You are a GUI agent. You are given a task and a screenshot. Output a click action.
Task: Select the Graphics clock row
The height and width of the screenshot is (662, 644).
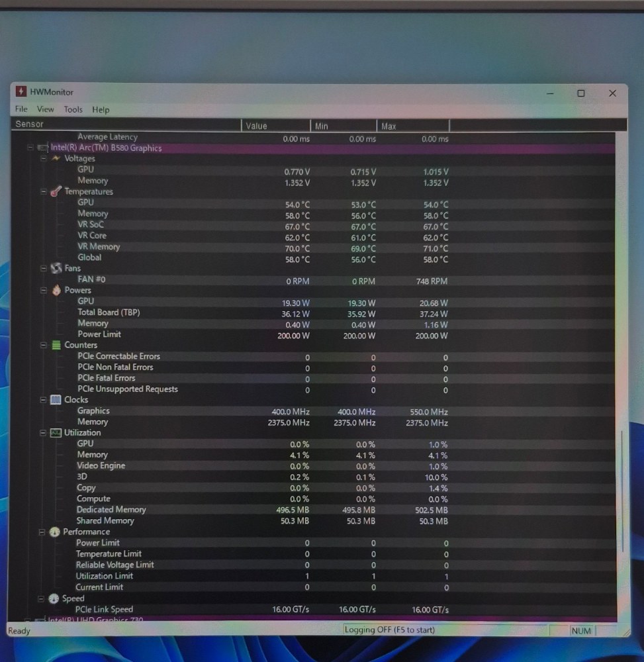tap(313, 411)
